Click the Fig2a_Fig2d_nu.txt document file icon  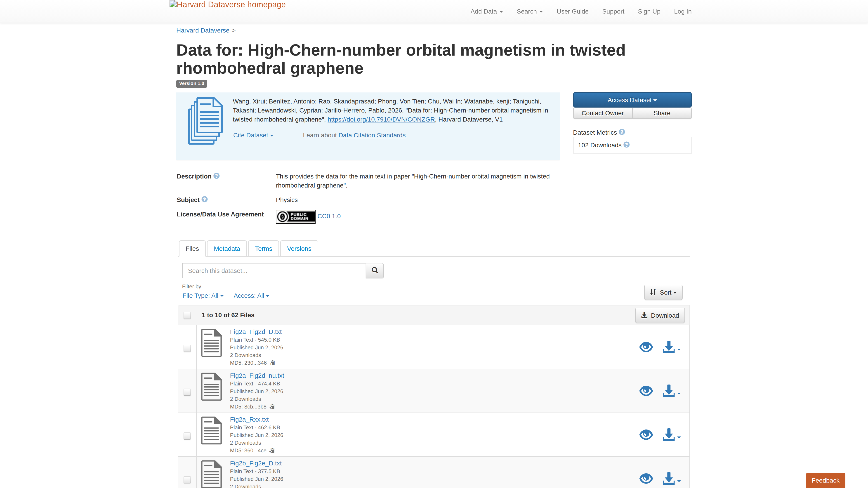[211, 387]
